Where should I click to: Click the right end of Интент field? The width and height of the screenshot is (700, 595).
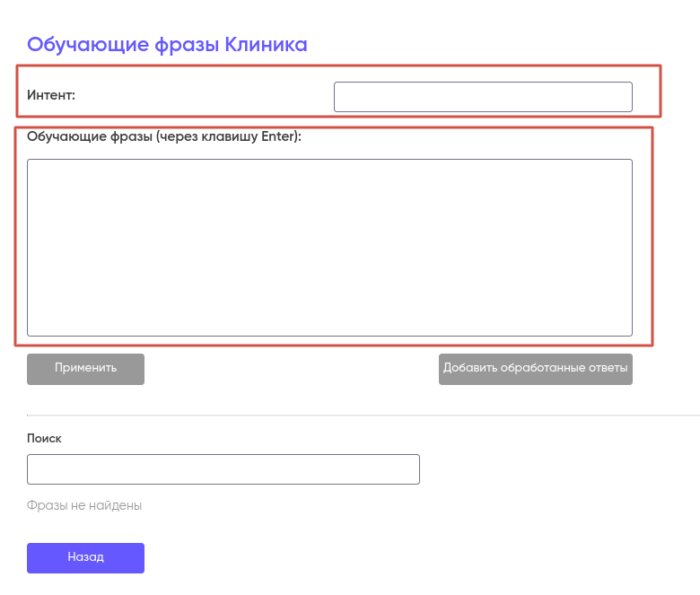[x=623, y=97]
